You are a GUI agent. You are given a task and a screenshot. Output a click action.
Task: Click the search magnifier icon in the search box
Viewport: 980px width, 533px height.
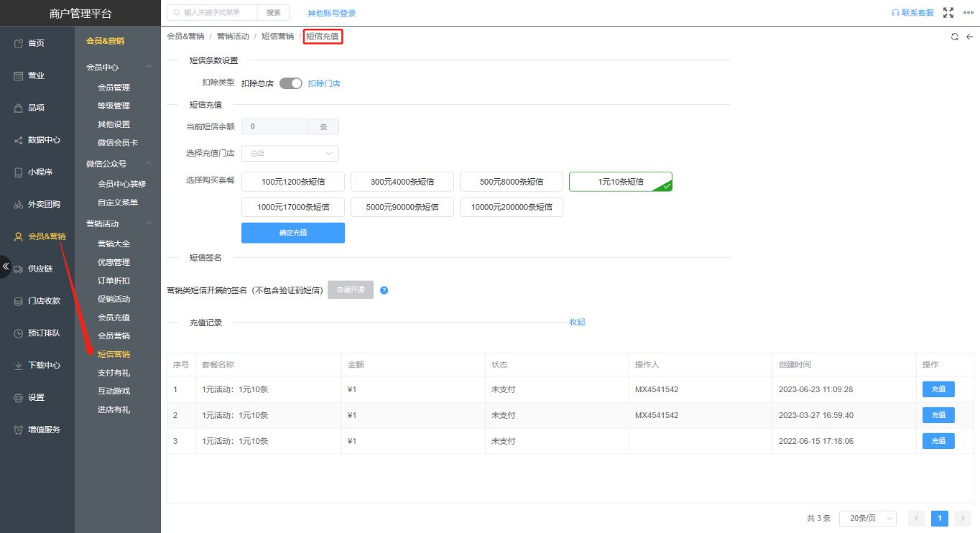177,13
